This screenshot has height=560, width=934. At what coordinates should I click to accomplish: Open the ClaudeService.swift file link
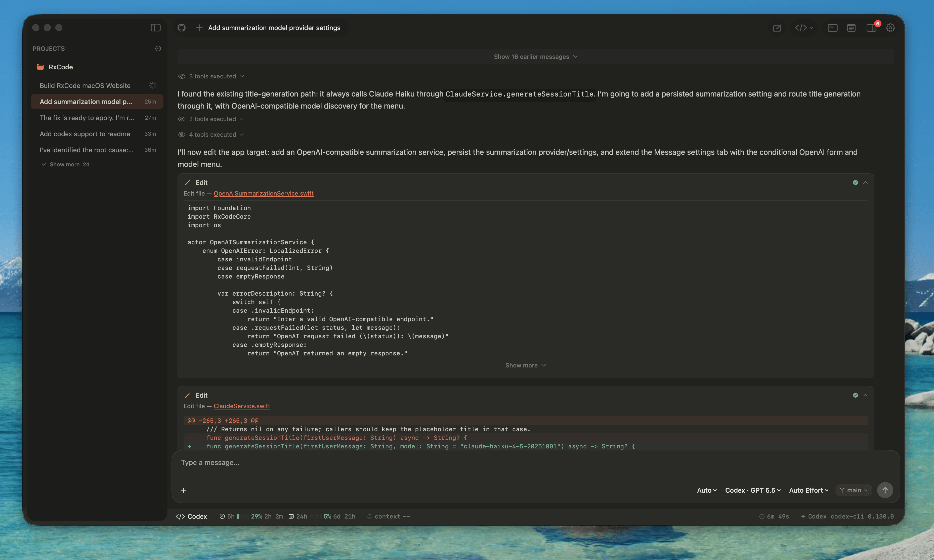[242, 406]
